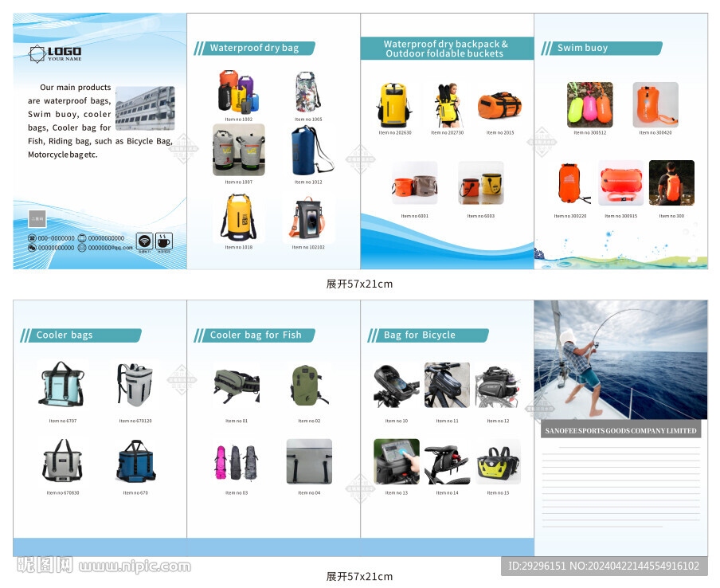
Task: Click the 'Item no 670120' caption
Action: 135,421
